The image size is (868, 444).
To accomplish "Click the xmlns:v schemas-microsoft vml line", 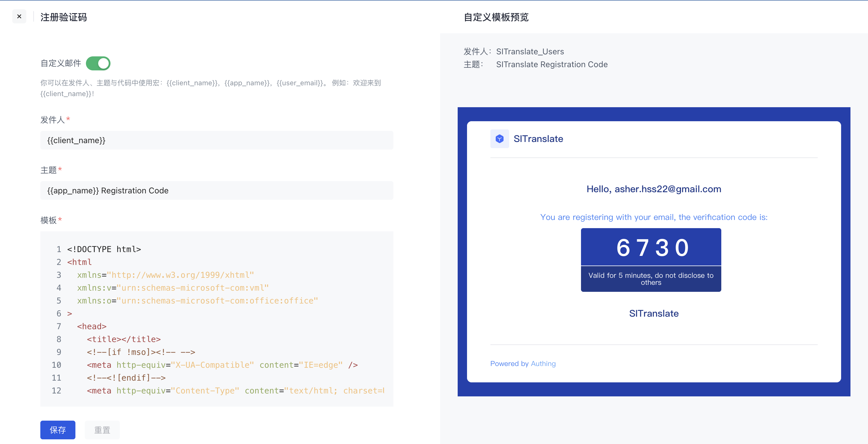I will 173,288.
